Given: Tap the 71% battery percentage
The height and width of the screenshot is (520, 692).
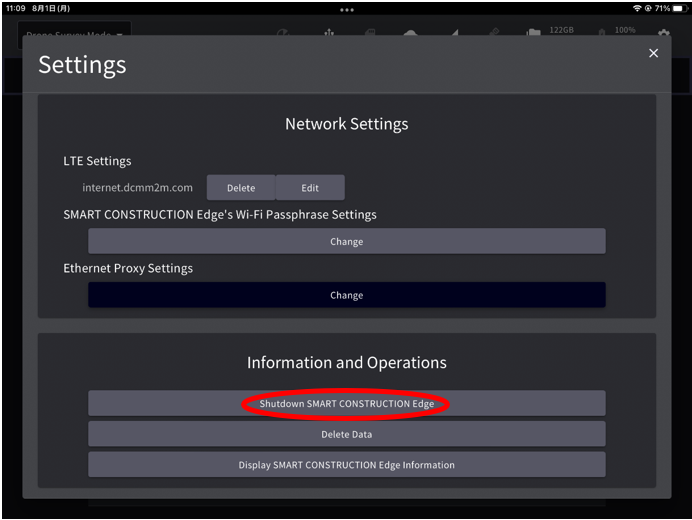Looking at the screenshot, I should [662, 8].
